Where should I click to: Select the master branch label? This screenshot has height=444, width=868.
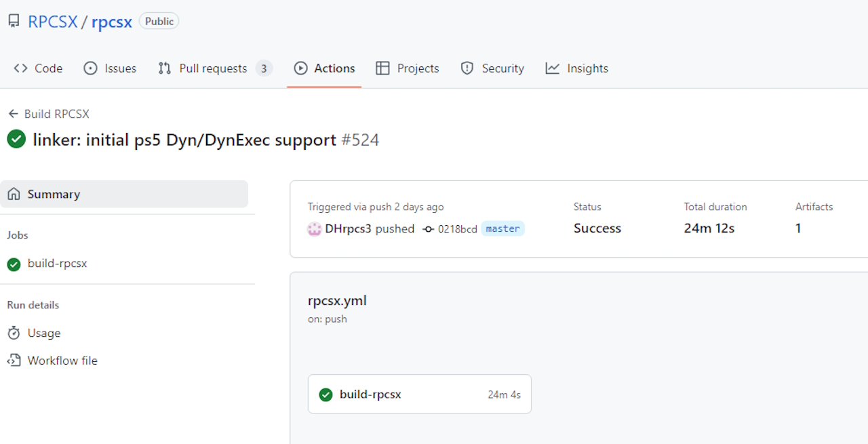[502, 229]
